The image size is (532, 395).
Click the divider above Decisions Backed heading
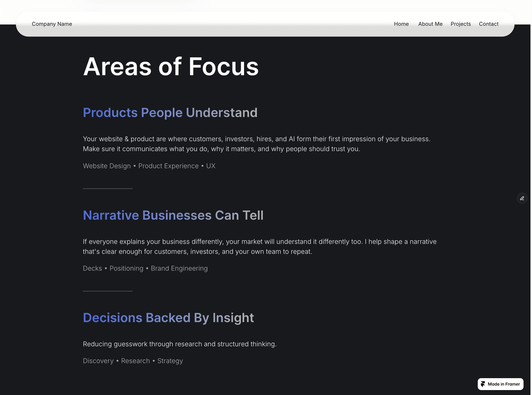[108, 291]
